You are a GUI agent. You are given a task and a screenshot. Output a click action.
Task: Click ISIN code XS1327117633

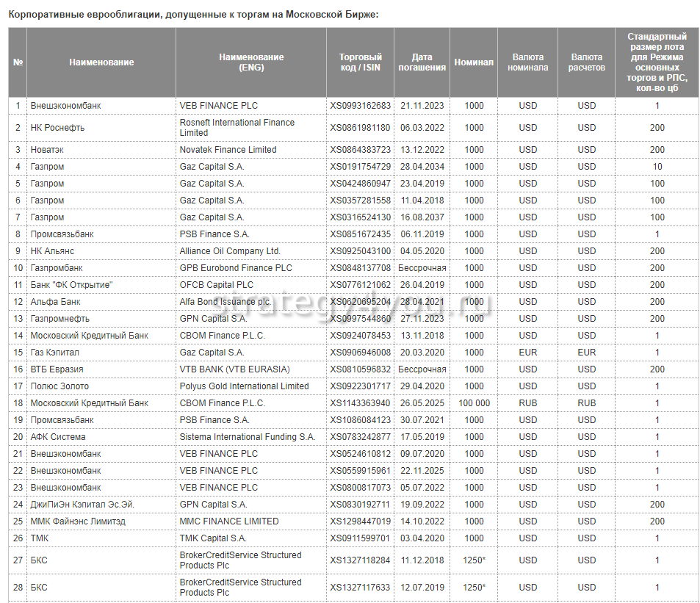point(361,588)
